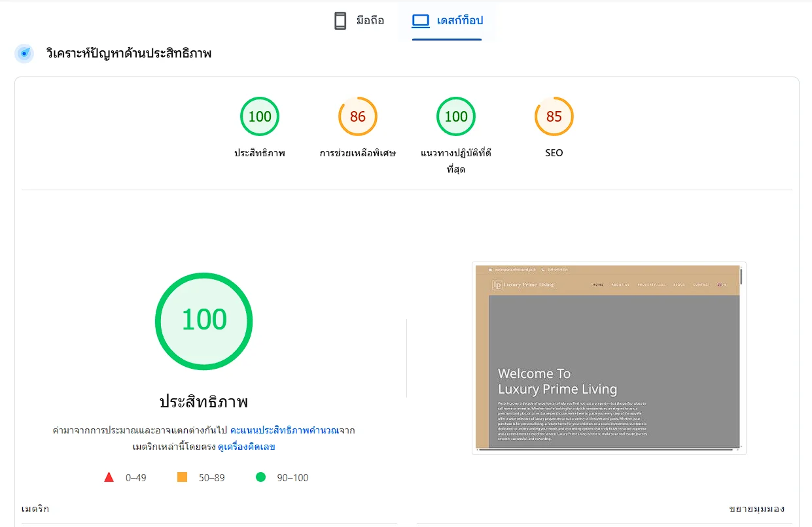Click the วิเคราะห์ปัญหาด้านประสิทธิภาพ heading

129,54
